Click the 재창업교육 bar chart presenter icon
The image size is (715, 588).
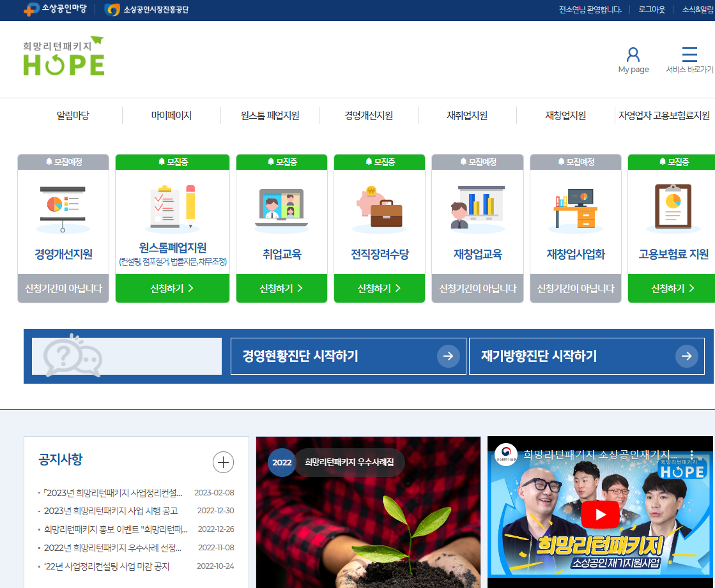point(477,207)
